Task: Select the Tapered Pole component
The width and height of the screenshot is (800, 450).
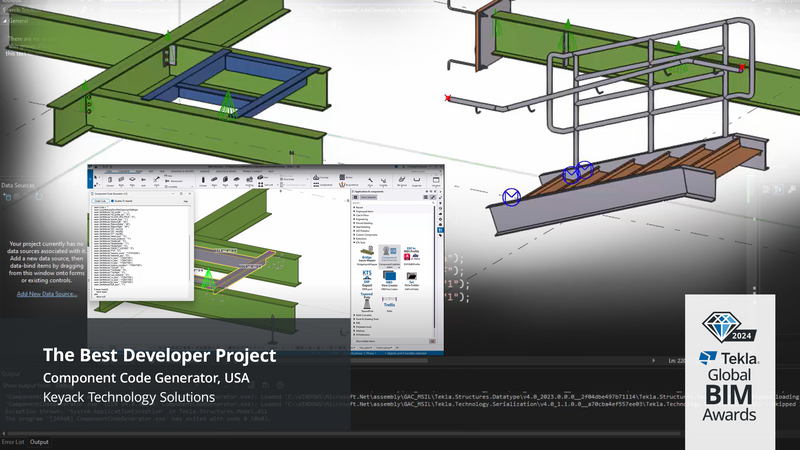Action: pos(367,302)
